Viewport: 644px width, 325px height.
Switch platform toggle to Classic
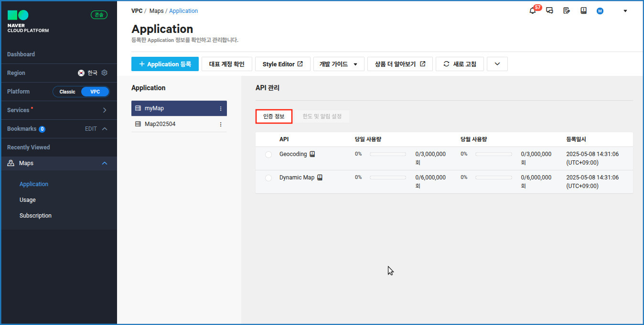(x=67, y=92)
